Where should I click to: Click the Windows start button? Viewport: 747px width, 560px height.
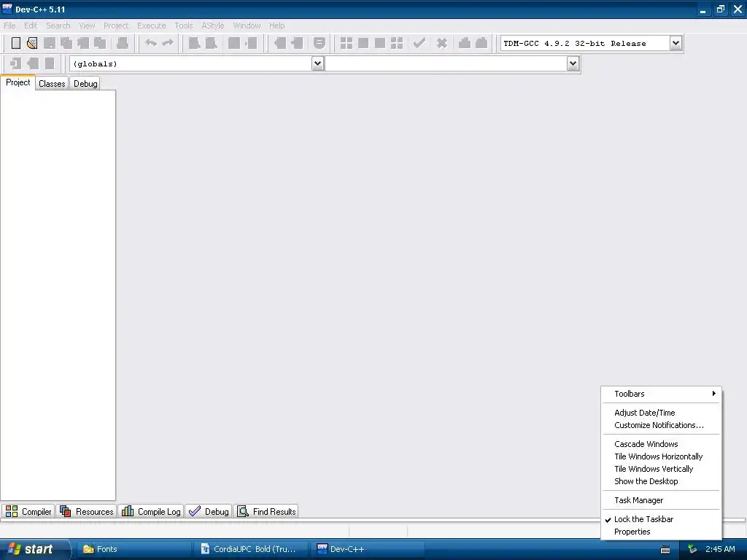pyautogui.click(x=34, y=549)
